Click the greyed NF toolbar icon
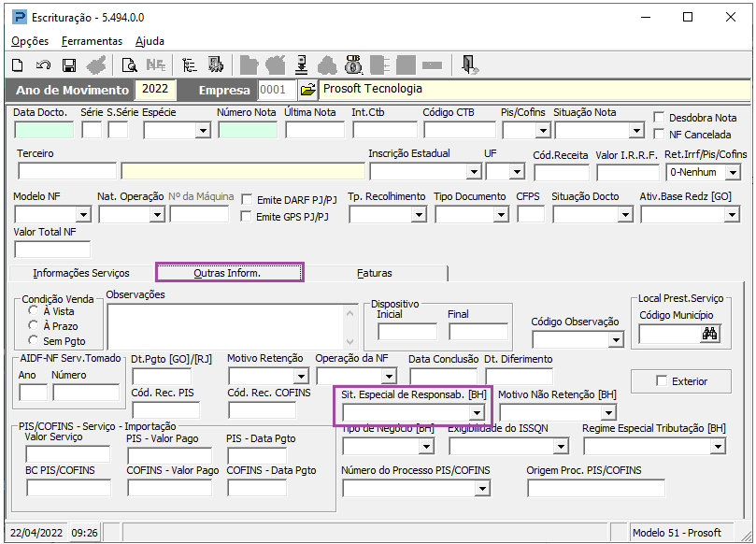The height and width of the screenshot is (544, 756). [156, 65]
